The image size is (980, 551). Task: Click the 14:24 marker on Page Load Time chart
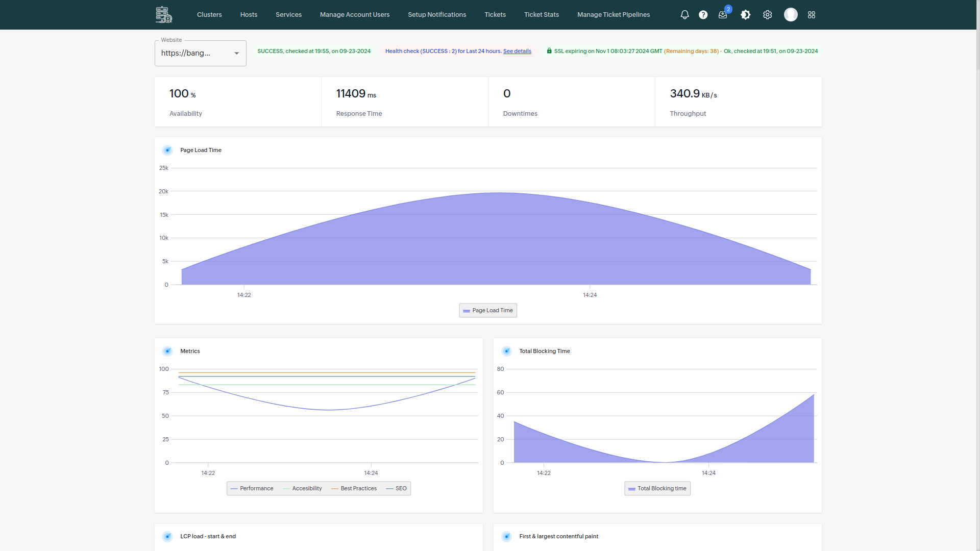[x=590, y=295]
